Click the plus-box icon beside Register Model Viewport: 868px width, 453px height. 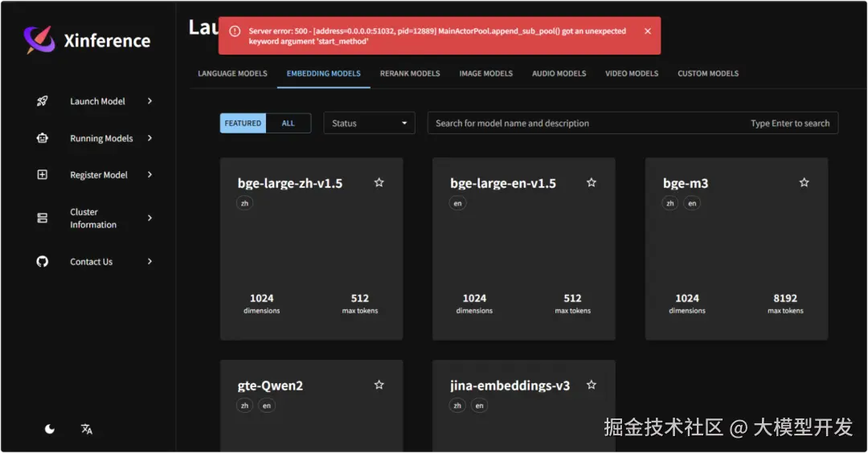coord(42,174)
